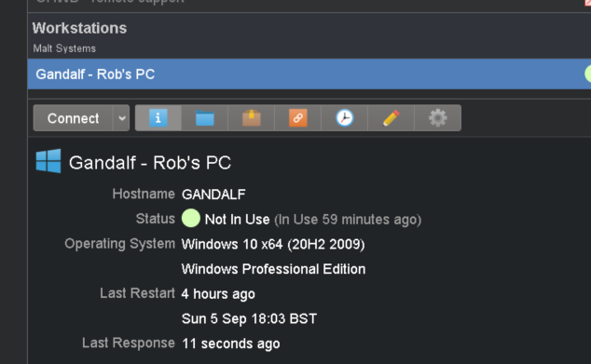Click the 4 hours ago restart value
Image resolution: width=591 pixels, height=364 pixels.
coord(218,294)
